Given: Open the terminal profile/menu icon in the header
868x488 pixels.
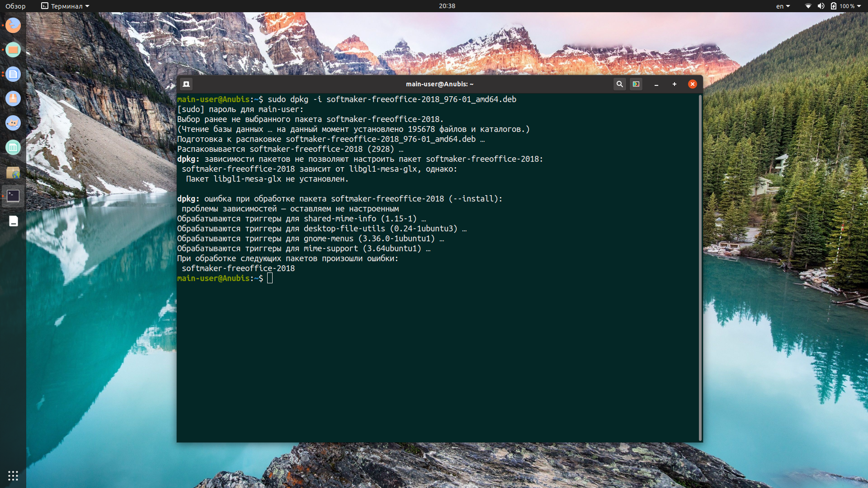Looking at the screenshot, I should click(636, 84).
